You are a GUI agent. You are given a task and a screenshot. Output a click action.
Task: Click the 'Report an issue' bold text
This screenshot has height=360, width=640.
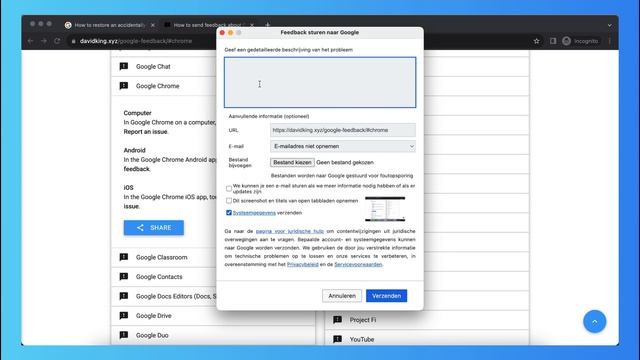click(145, 132)
